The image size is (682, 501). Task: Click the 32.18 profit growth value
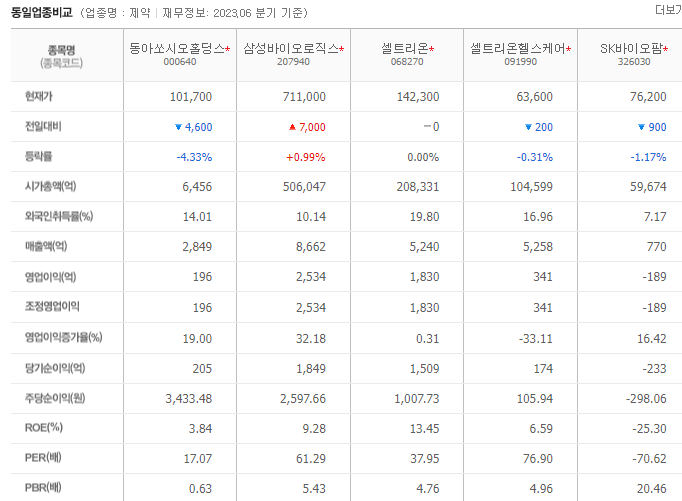pos(311,338)
